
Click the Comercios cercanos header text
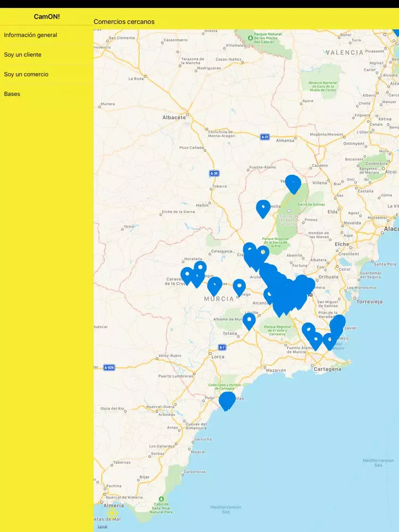click(x=124, y=22)
